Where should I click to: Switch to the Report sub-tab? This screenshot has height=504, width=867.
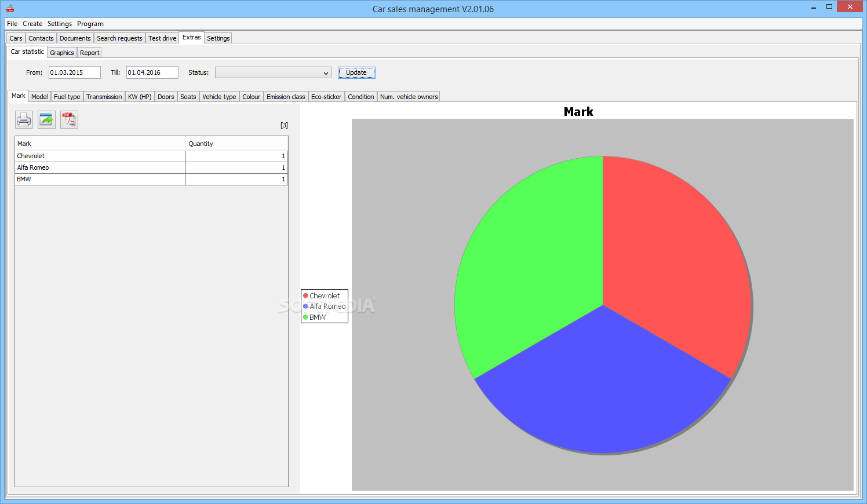click(90, 53)
